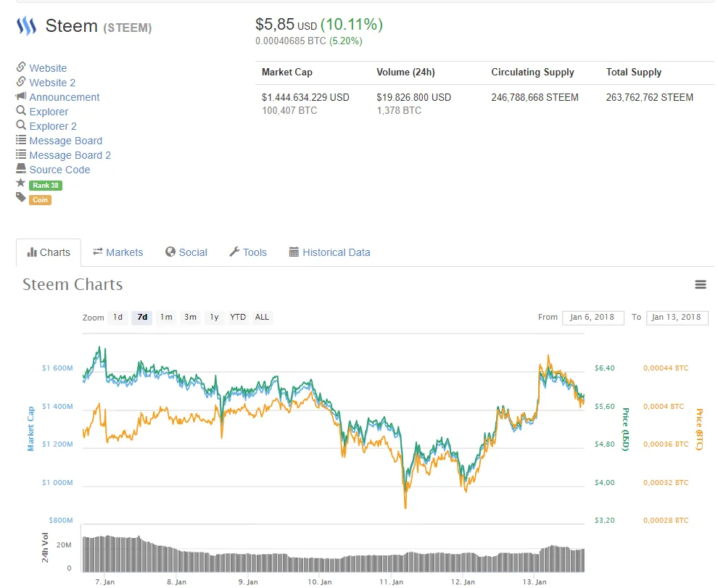
Task: Click the 1,378 BTC volume value
Action: click(x=399, y=111)
